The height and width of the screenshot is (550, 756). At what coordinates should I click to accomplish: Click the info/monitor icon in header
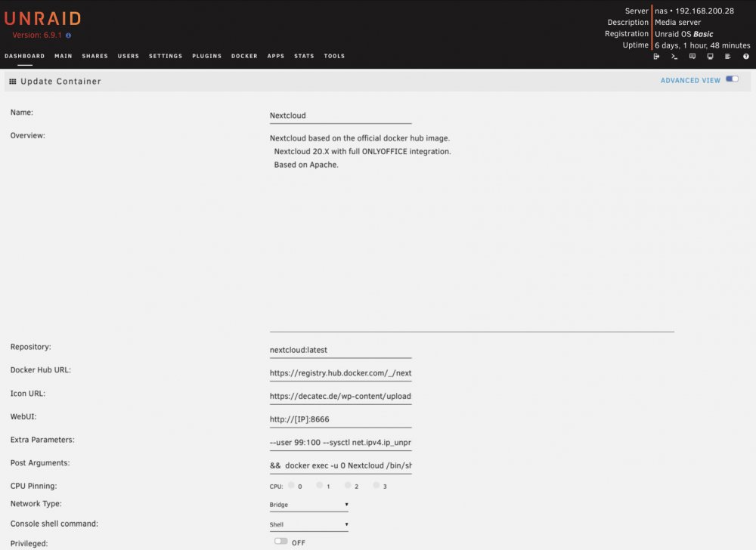pos(710,57)
